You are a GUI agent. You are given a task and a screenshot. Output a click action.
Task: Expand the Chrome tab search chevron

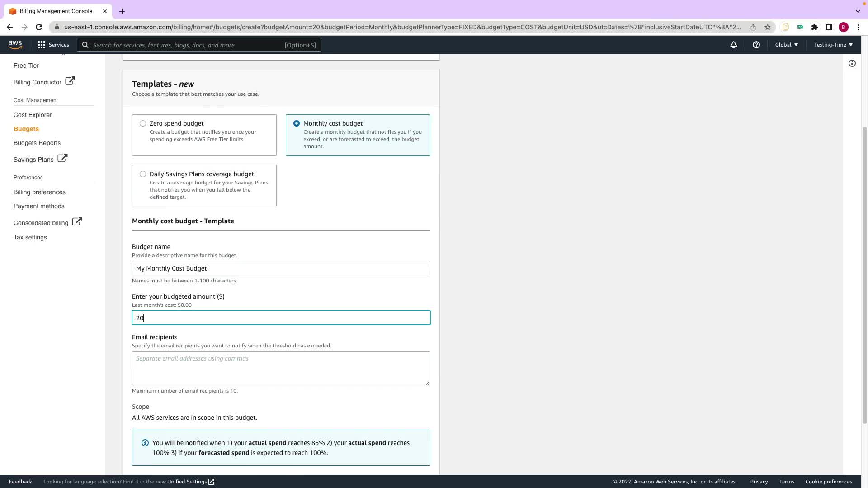[x=858, y=11]
